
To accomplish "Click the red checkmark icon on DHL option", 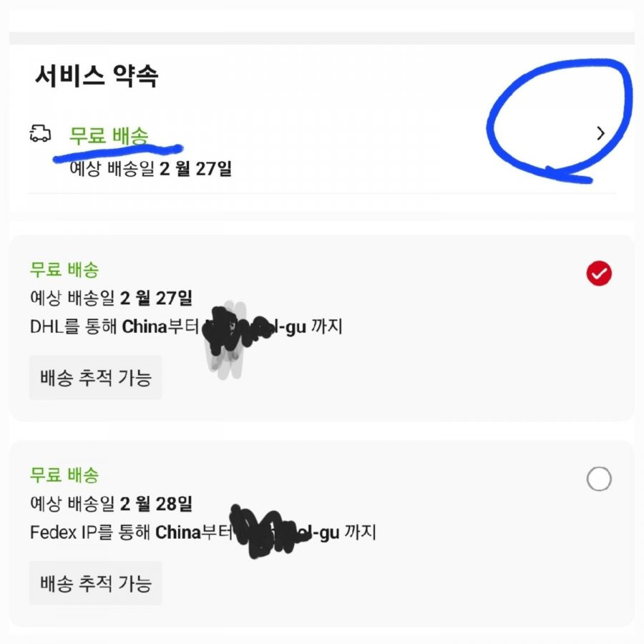I will click(598, 272).
